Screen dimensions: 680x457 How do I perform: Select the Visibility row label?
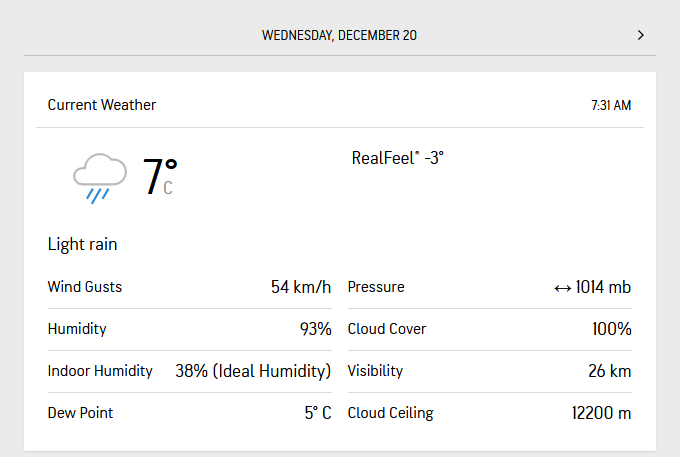[x=375, y=371]
